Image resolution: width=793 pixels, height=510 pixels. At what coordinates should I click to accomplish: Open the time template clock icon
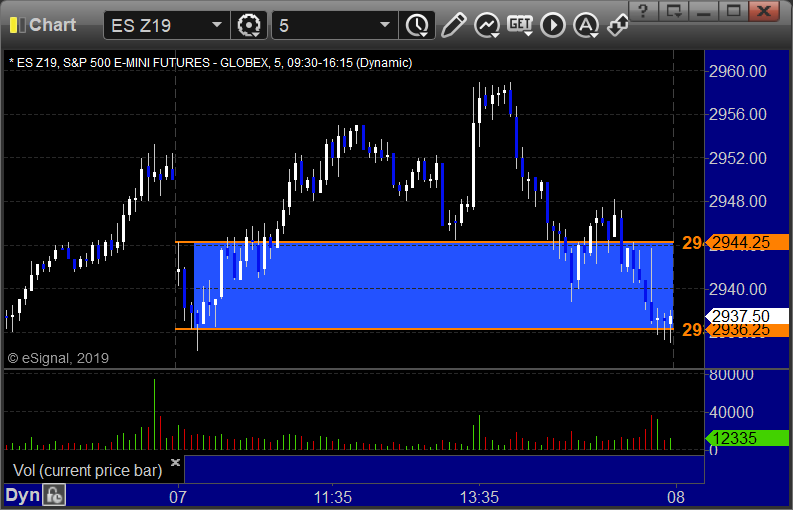(x=417, y=25)
